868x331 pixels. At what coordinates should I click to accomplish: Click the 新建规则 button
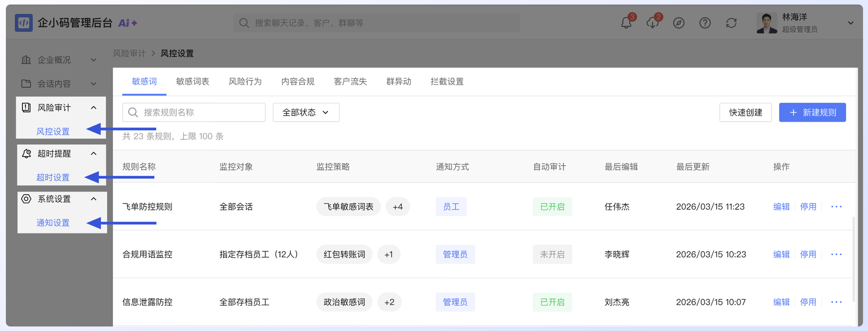click(812, 112)
